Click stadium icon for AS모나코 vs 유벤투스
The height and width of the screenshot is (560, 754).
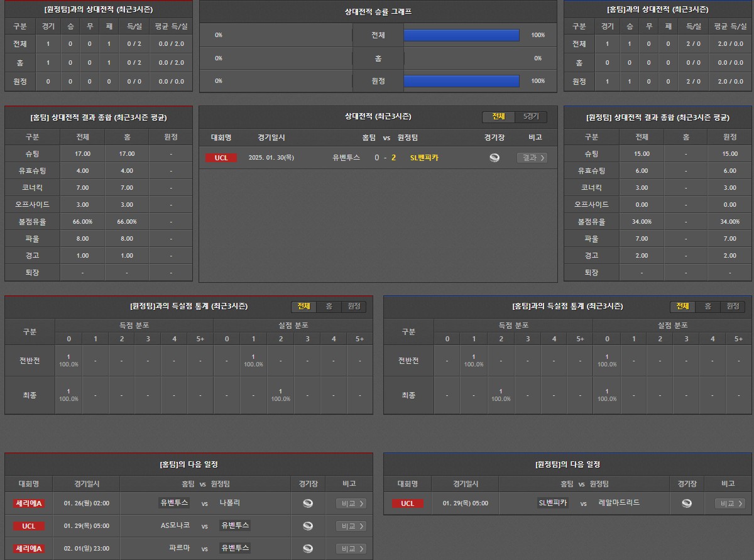tap(308, 526)
